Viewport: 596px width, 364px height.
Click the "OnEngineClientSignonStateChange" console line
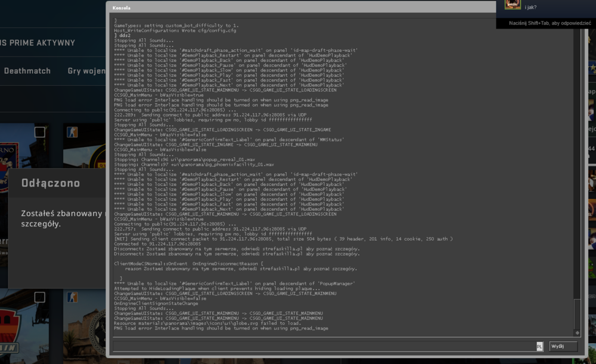(156, 303)
